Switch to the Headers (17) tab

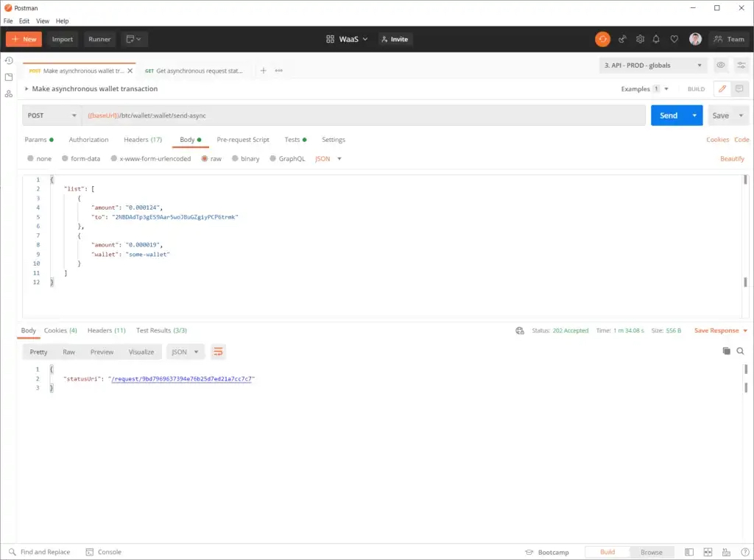pyautogui.click(x=143, y=140)
